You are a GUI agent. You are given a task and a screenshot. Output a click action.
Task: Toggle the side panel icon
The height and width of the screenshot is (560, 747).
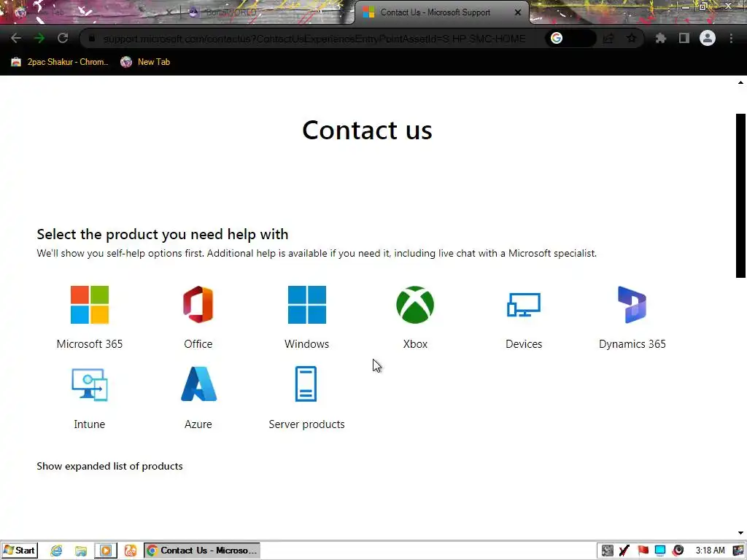[684, 38]
